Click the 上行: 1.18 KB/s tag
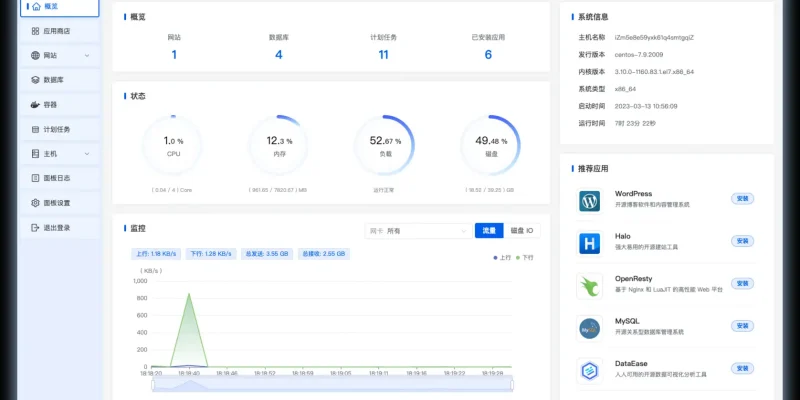Screen dimensions: 800x400 [156, 254]
